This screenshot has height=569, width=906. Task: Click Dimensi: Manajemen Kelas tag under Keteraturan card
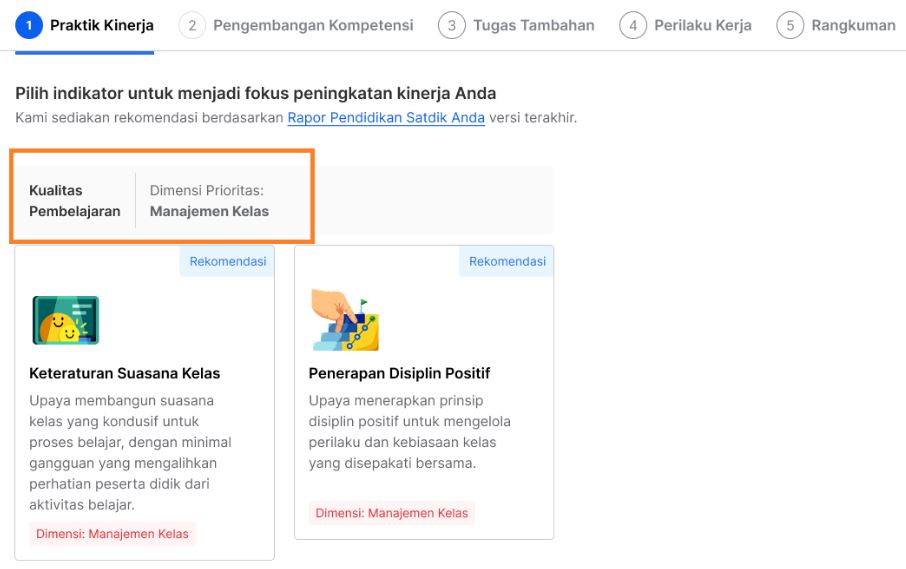click(112, 534)
